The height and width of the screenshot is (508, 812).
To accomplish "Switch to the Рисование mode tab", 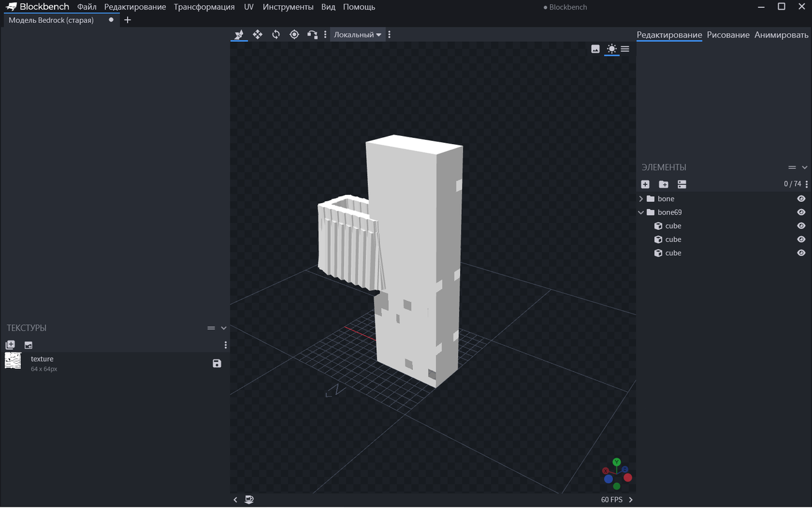I will pyautogui.click(x=728, y=35).
